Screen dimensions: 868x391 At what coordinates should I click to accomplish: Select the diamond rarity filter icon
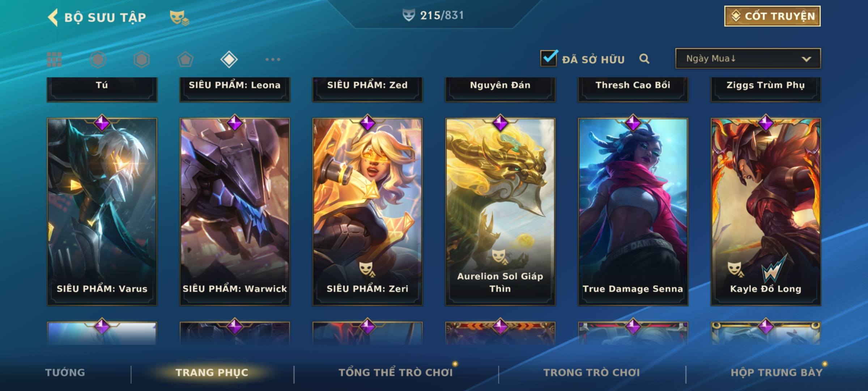point(229,59)
